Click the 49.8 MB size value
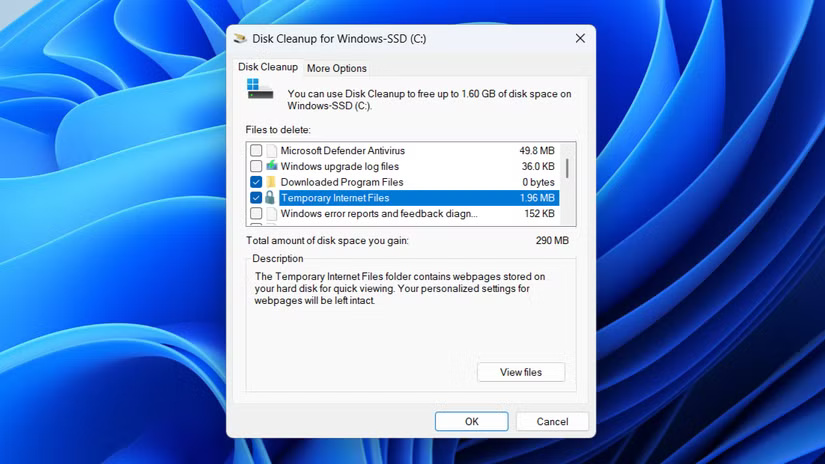Image resolution: width=825 pixels, height=464 pixels. pyautogui.click(x=537, y=150)
